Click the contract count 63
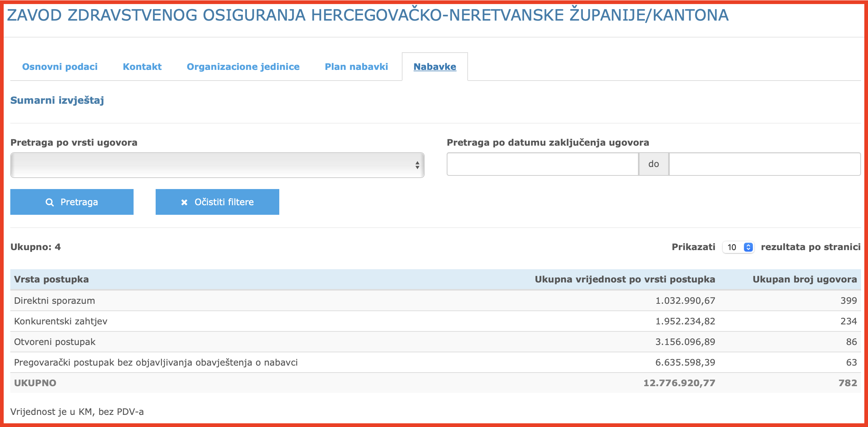The image size is (868, 427). click(851, 363)
